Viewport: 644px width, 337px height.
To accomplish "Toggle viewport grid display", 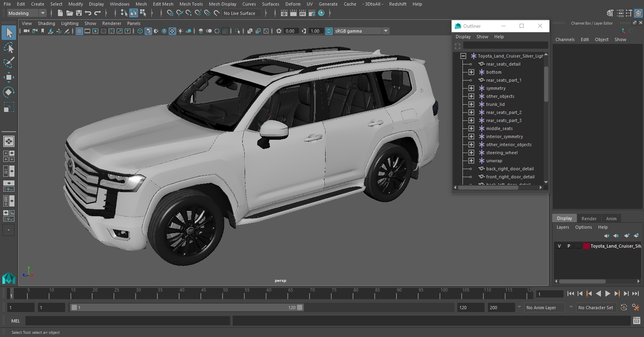I will tap(79, 31).
